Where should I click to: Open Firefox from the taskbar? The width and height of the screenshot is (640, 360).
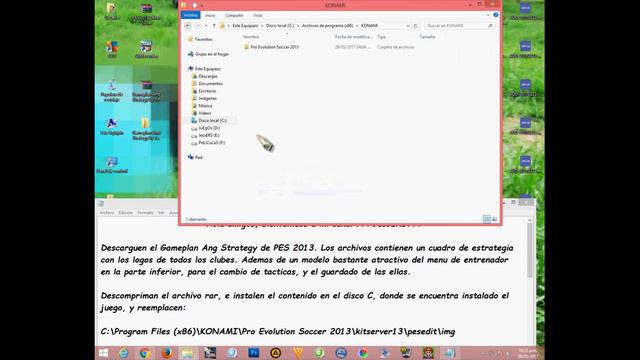coord(167,353)
